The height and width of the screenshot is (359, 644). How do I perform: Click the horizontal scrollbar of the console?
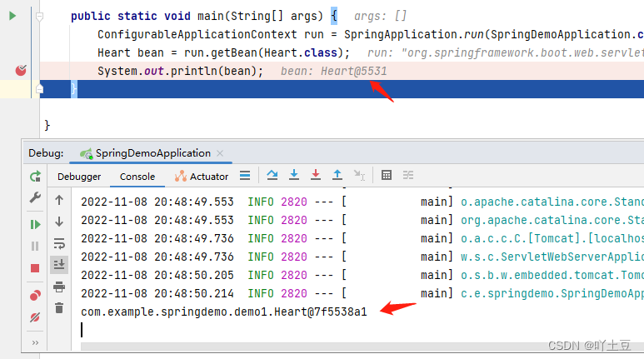pyautogui.click(x=362, y=347)
